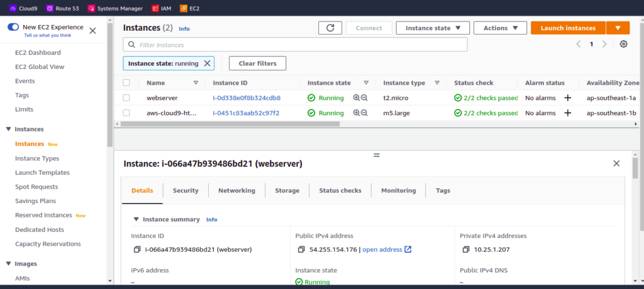The width and height of the screenshot is (644, 289).
Task: Open instance link i-0d338e0f8b324cdb8
Action: 247,98
